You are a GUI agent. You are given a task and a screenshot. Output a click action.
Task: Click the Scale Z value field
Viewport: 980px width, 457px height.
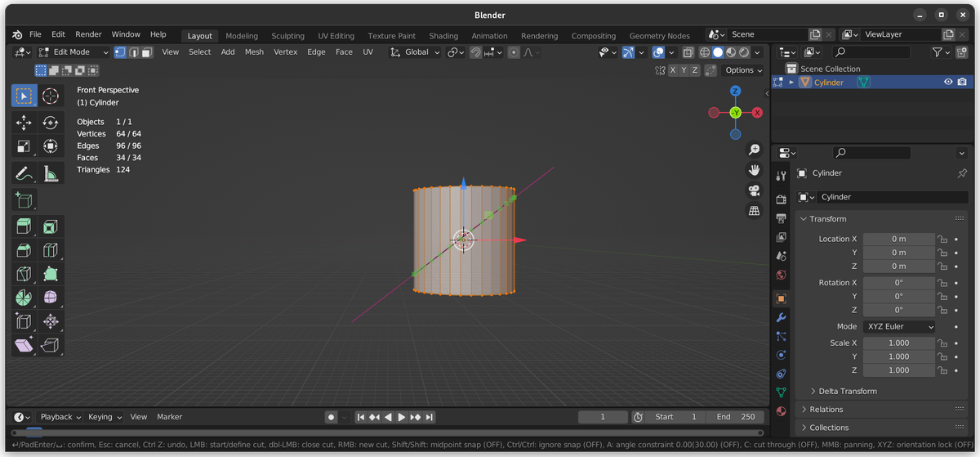[899, 370]
